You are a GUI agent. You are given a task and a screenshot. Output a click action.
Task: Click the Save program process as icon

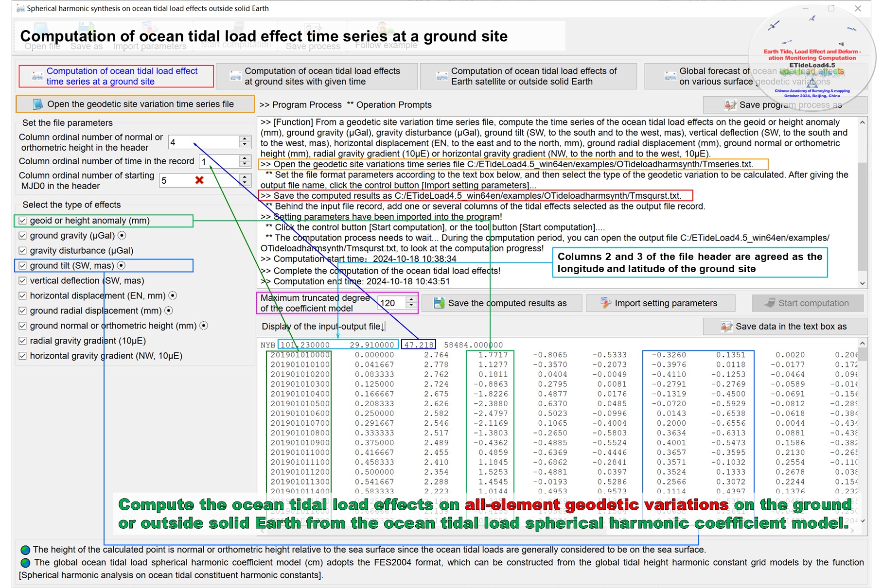tap(730, 105)
